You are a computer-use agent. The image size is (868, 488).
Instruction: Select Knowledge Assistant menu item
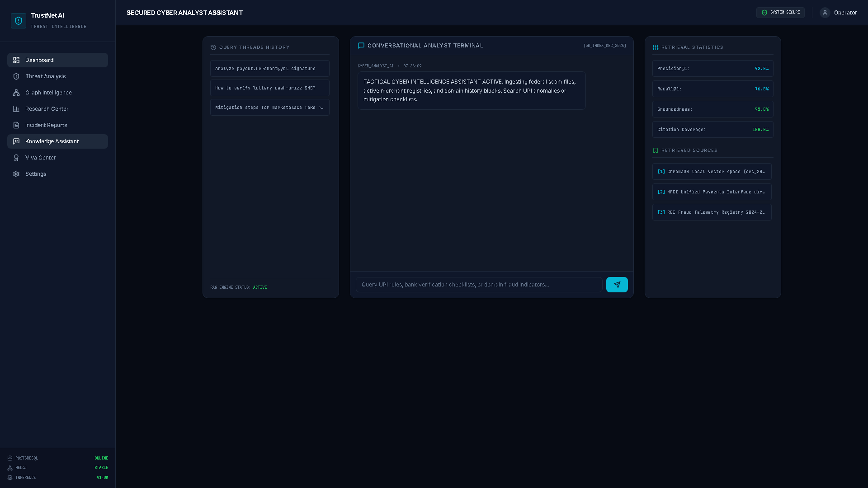[57, 141]
